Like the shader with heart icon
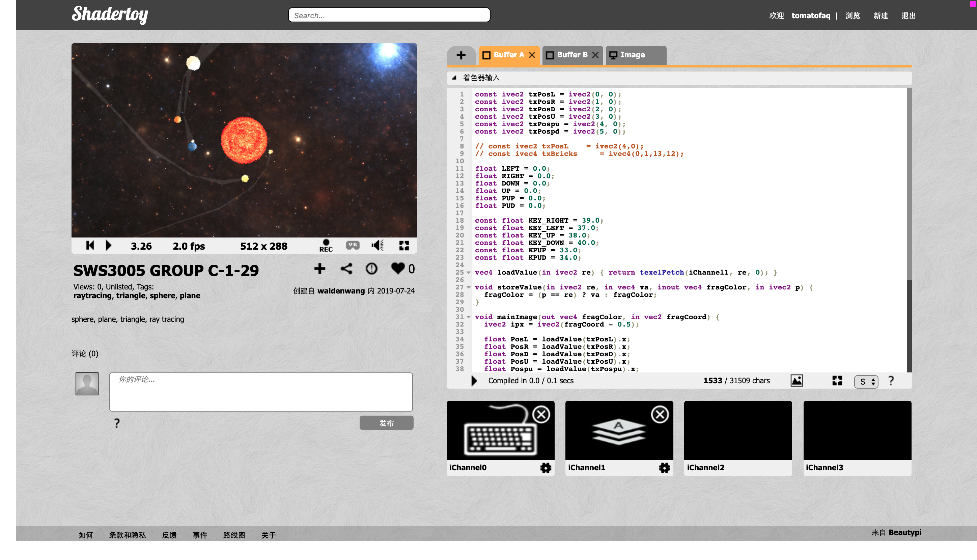The image size is (977, 560). coord(398,269)
